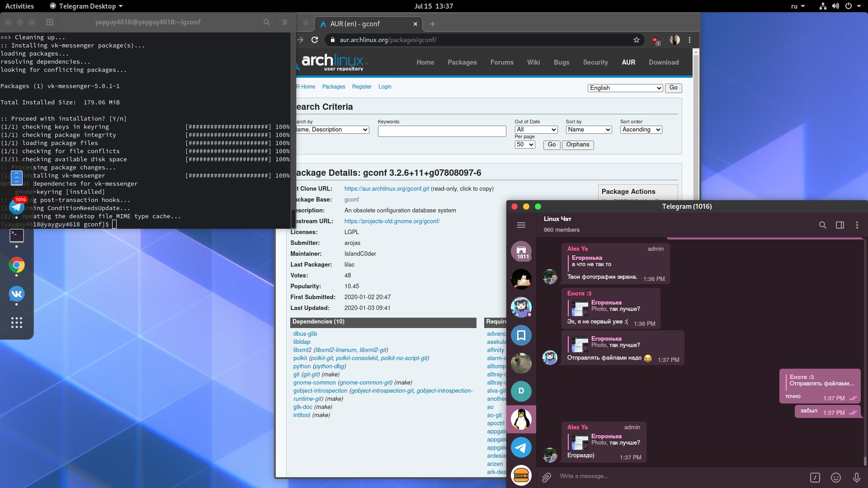Click Activities in the top bar
The width and height of the screenshot is (868, 488).
(19, 6)
